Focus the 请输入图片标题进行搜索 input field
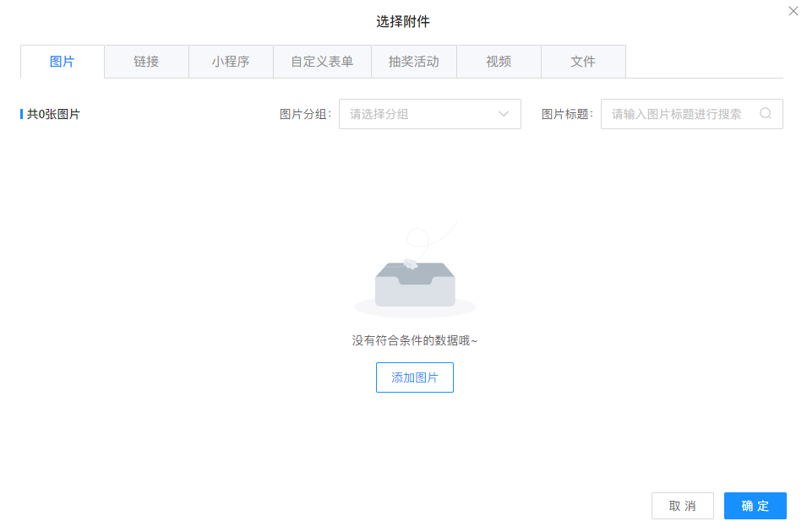This screenshot has height=532, width=807. [676, 114]
